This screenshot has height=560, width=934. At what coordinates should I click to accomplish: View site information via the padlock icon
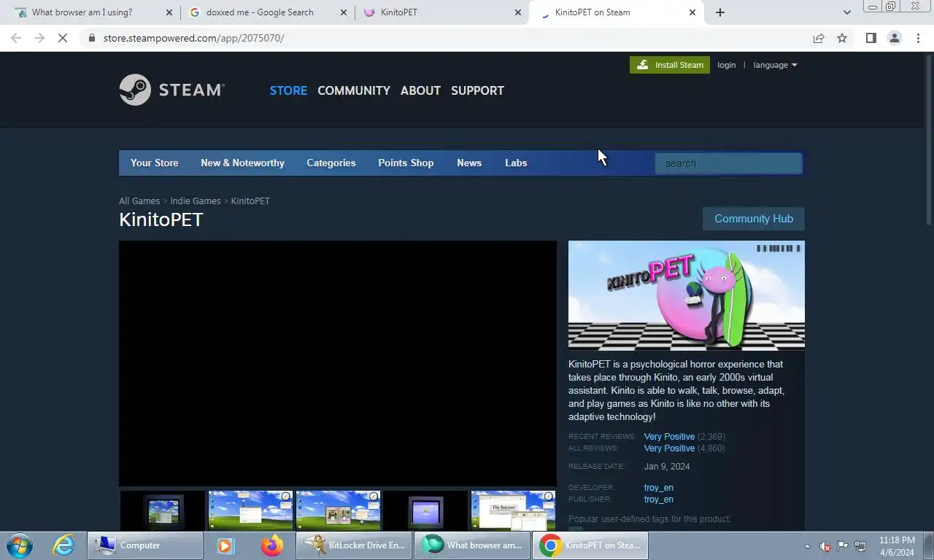[91, 38]
